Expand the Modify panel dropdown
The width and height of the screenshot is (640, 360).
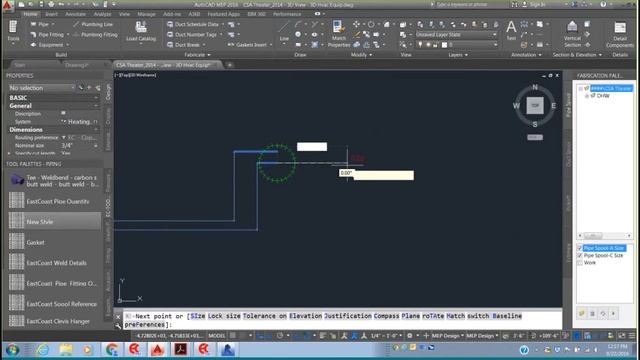click(362, 55)
